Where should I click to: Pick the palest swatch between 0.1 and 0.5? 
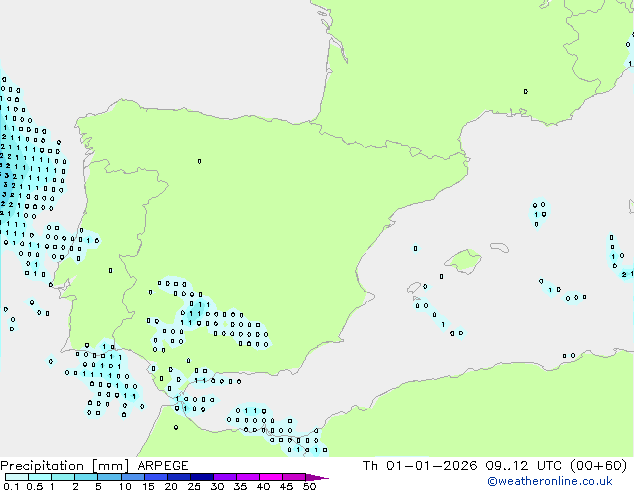pyautogui.click(x=17, y=478)
